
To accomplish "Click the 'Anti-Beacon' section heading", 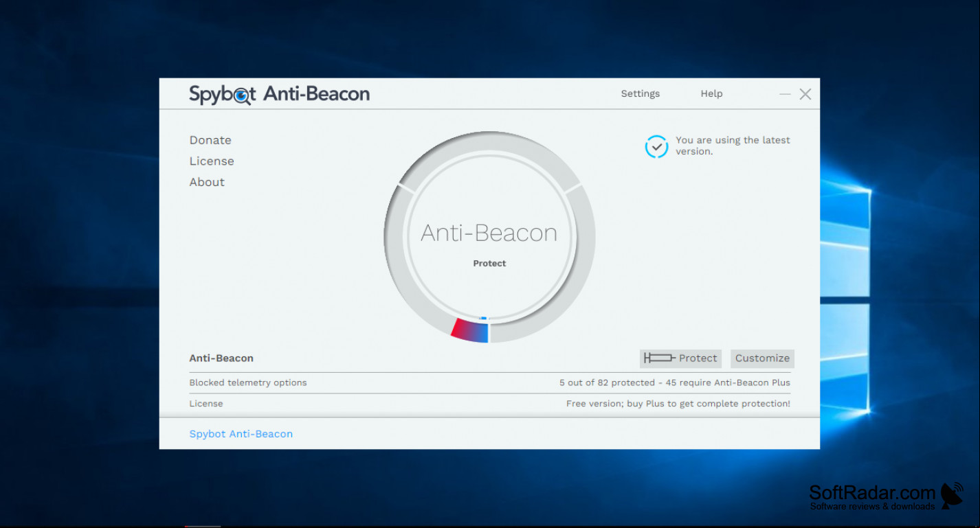I will coord(221,358).
